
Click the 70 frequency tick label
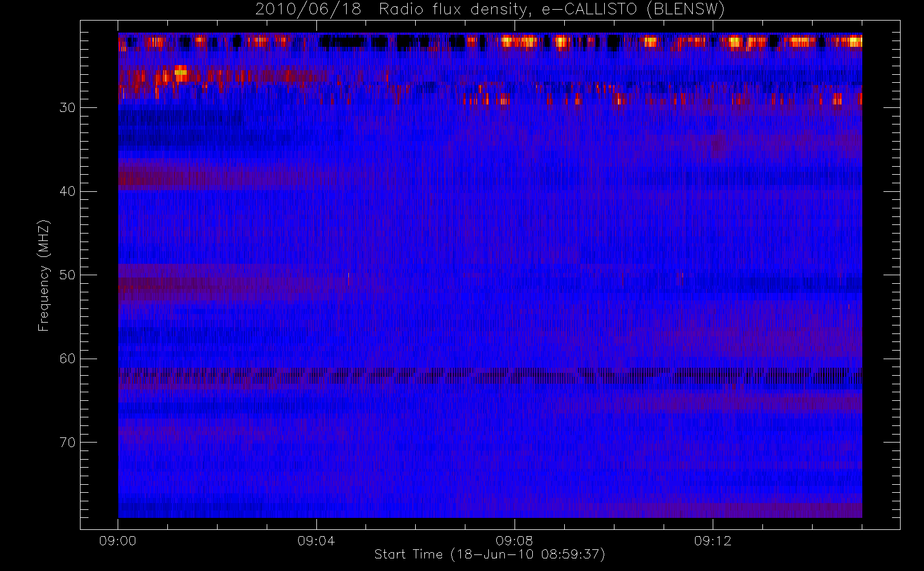pos(67,442)
